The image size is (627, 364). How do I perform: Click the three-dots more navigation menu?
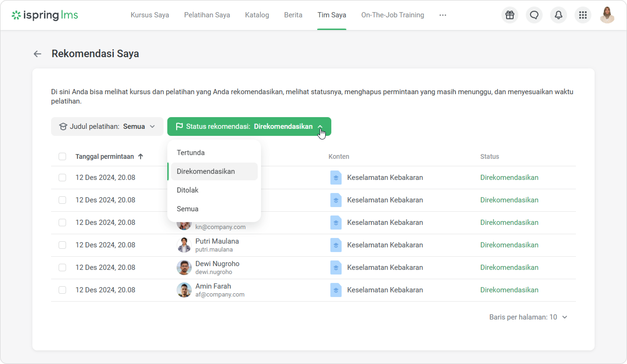tap(443, 15)
